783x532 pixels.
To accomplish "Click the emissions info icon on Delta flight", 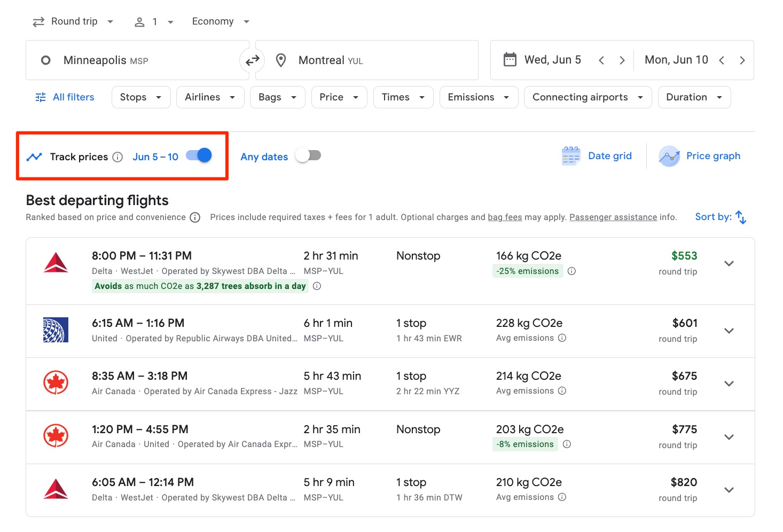I will click(571, 271).
